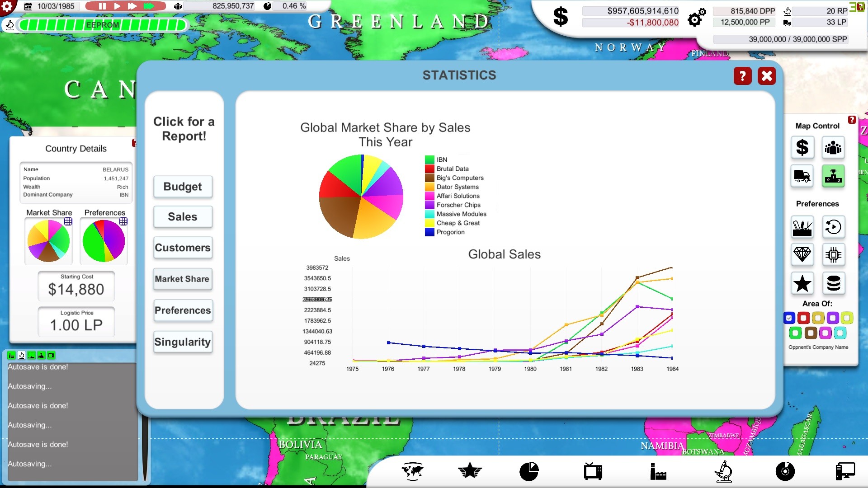
Task: Click the Statistics help question button
Action: coord(742,76)
